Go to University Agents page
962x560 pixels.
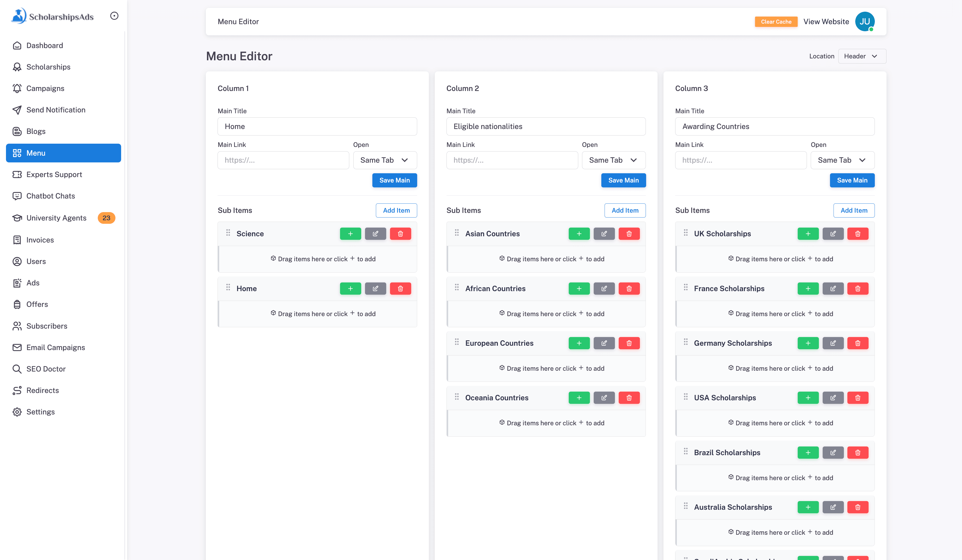[x=56, y=218]
